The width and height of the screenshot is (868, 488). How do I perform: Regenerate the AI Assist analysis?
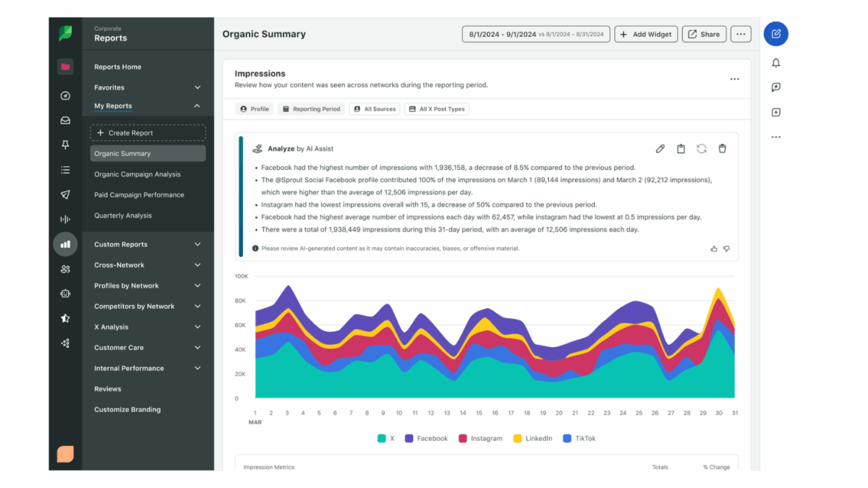click(x=702, y=149)
